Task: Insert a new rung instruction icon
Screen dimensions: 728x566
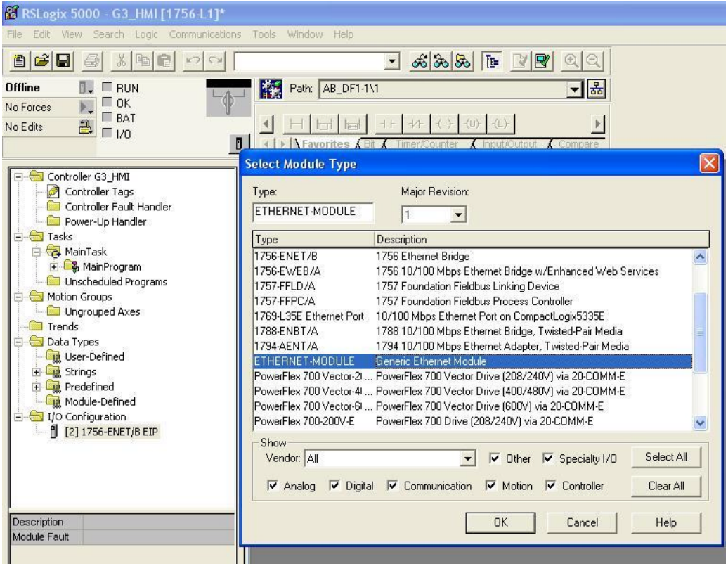Action: click(x=295, y=124)
